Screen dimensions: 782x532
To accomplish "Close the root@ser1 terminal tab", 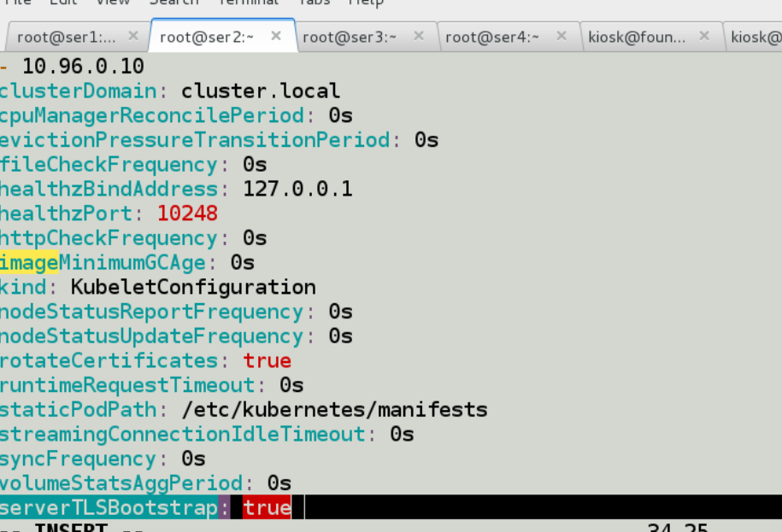I will 133,36.
